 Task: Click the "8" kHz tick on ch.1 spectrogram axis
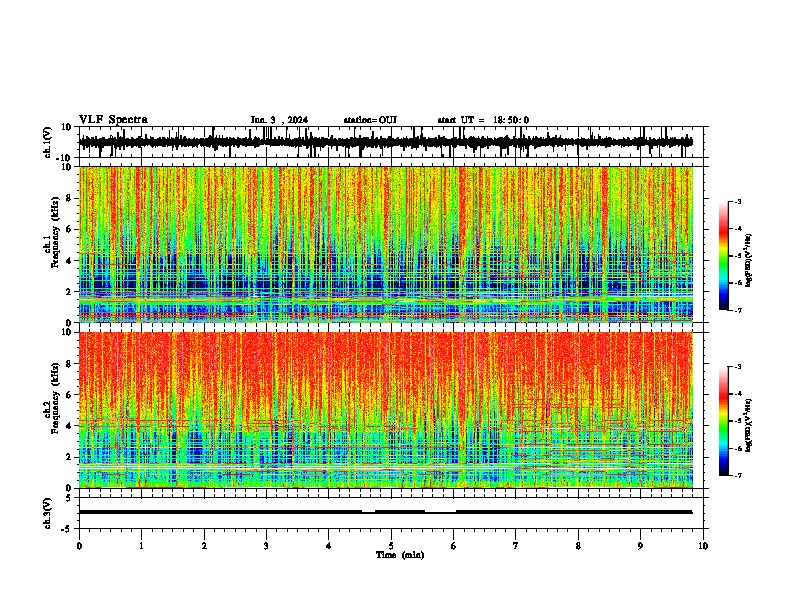click(x=69, y=198)
